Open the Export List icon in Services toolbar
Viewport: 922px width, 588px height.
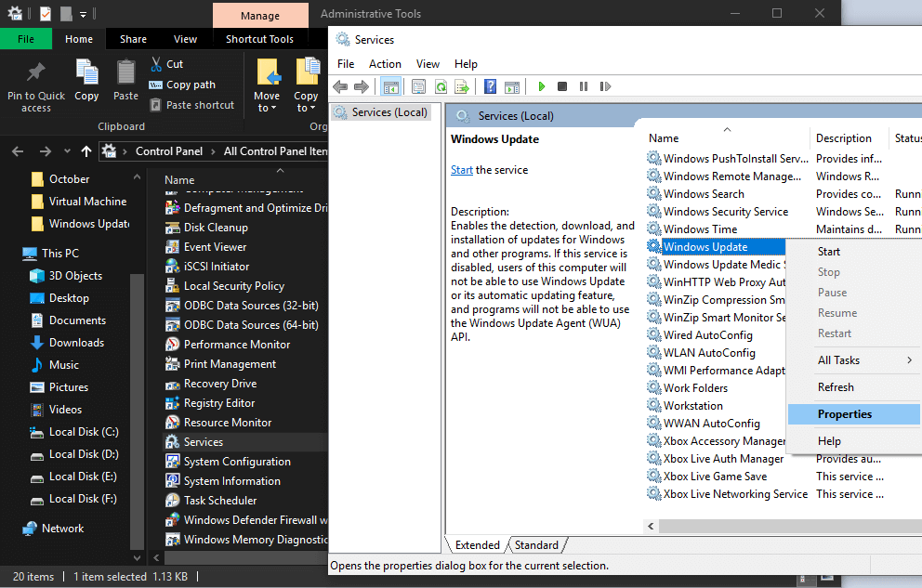[x=462, y=86]
